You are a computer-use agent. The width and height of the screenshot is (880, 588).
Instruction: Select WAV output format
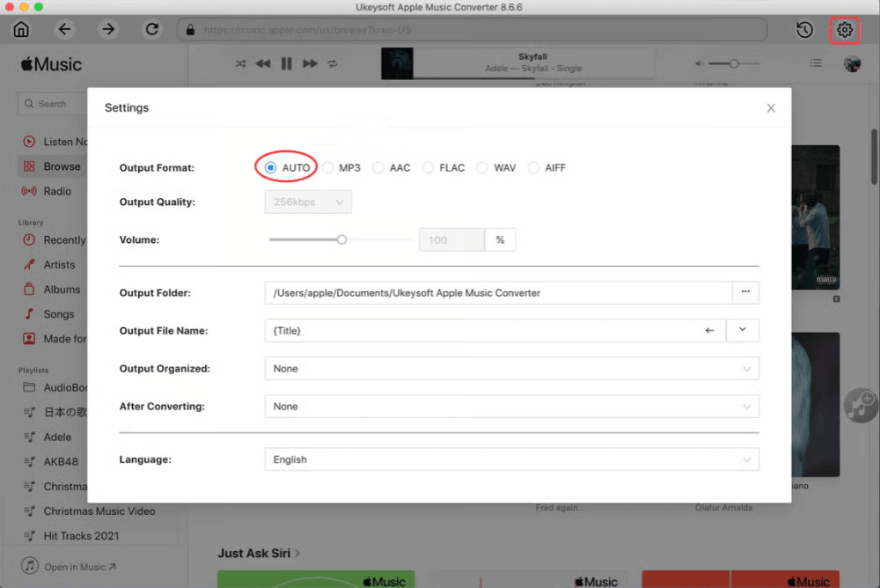(x=482, y=167)
